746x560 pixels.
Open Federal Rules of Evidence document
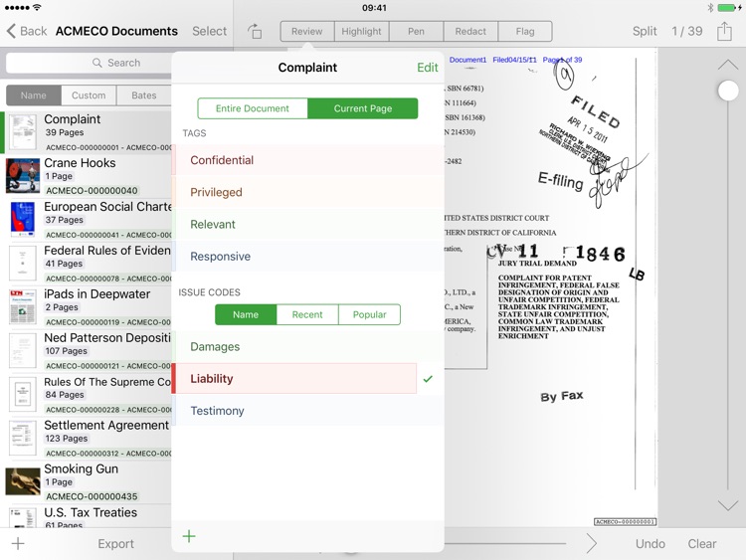tap(88, 264)
